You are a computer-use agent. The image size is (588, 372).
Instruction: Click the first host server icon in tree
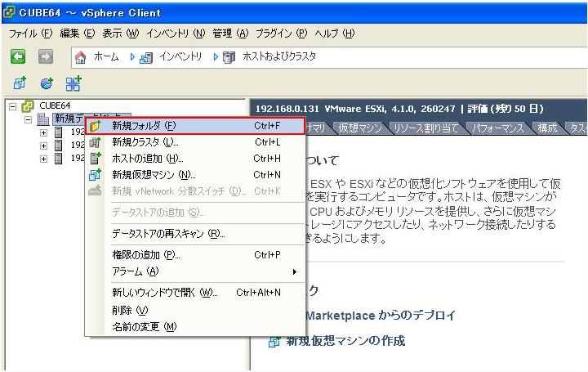59,132
